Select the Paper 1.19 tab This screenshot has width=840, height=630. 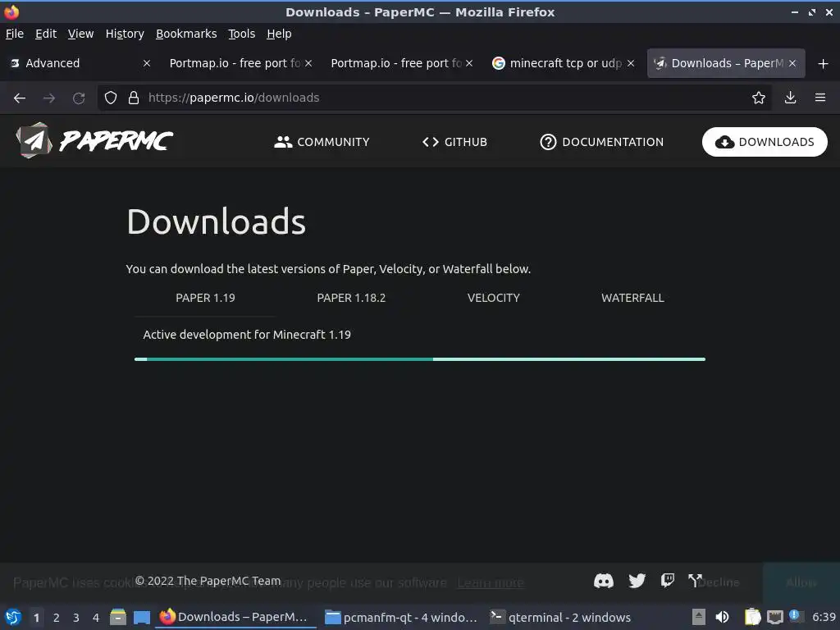[205, 298]
